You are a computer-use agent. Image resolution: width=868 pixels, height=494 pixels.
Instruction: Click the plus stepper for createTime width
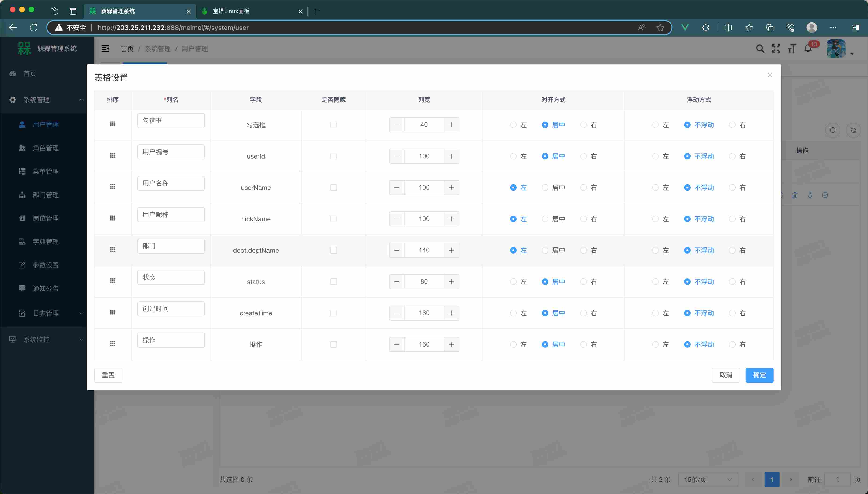[x=451, y=313]
